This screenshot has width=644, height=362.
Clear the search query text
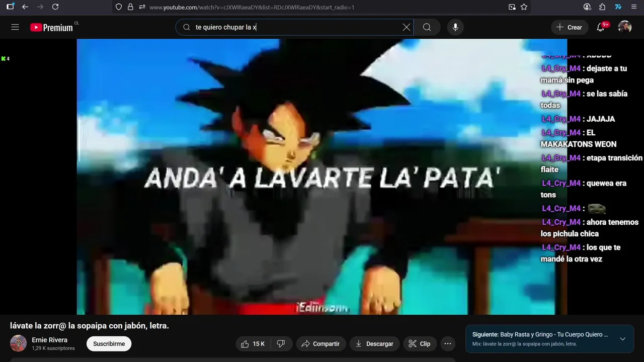tap(407, 27)
